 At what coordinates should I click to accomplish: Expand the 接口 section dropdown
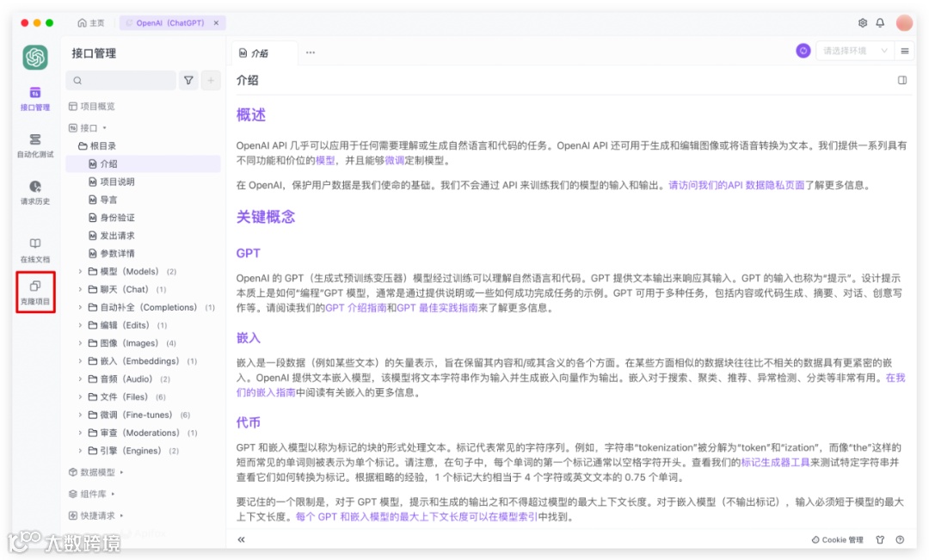pos(88,127)
